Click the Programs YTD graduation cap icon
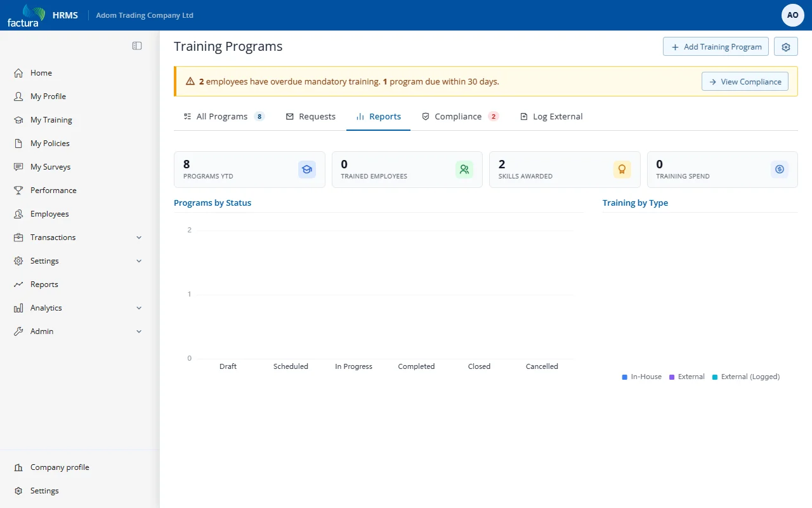The image size is (812, 508). [307, 170]
